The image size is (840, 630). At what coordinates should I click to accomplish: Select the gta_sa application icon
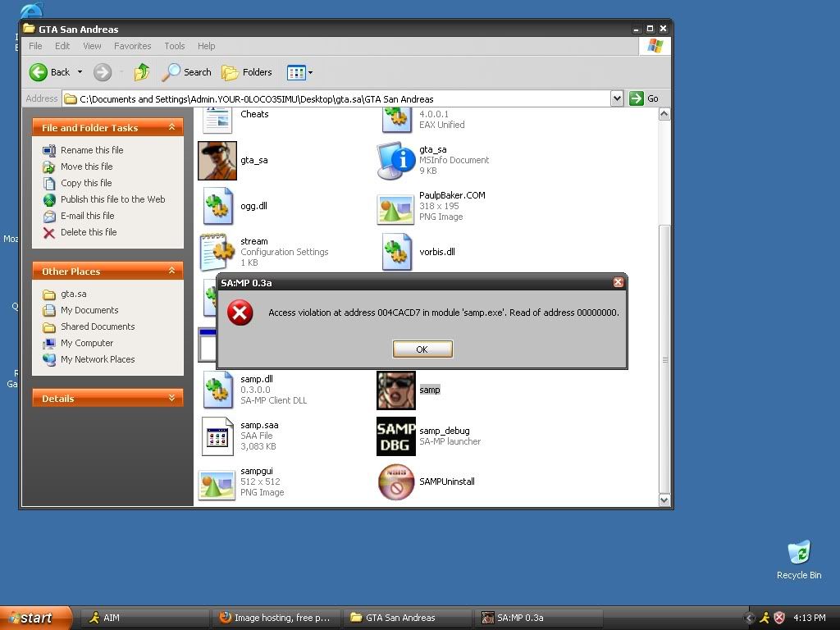point(217,161)
